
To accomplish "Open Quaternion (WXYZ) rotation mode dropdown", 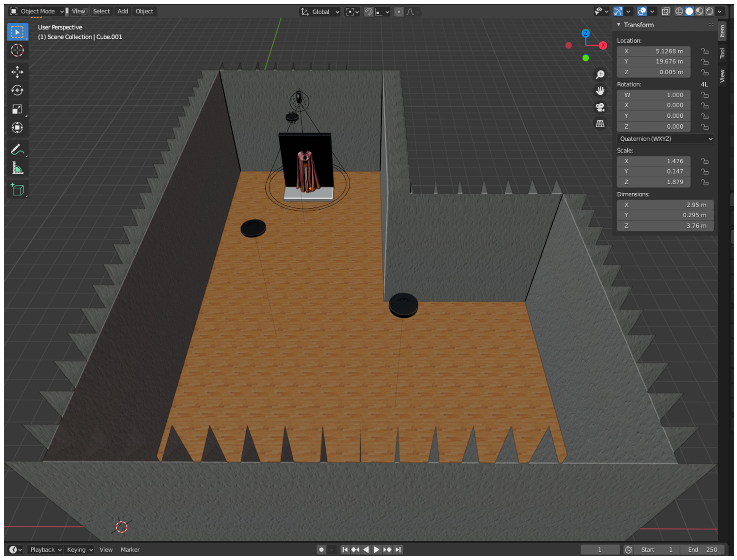I will pyautogui.click(x=665, y=139).
